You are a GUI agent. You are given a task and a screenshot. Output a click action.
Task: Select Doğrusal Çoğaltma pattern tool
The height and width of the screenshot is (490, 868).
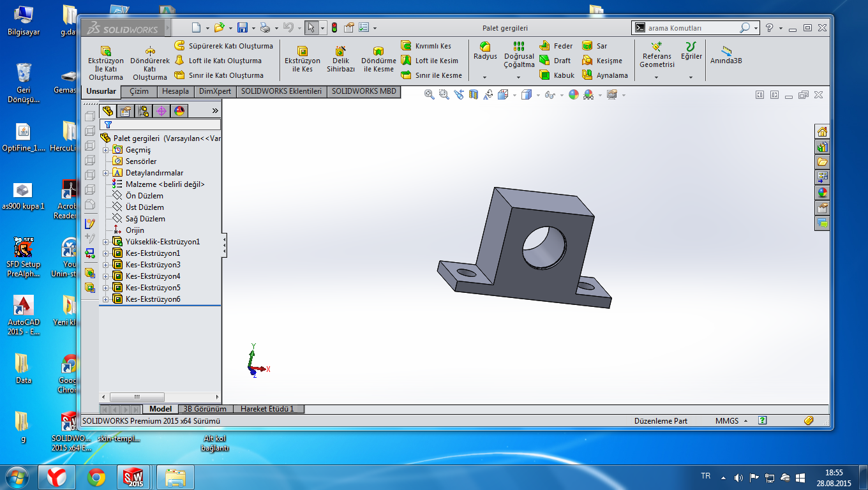(519, 55)
